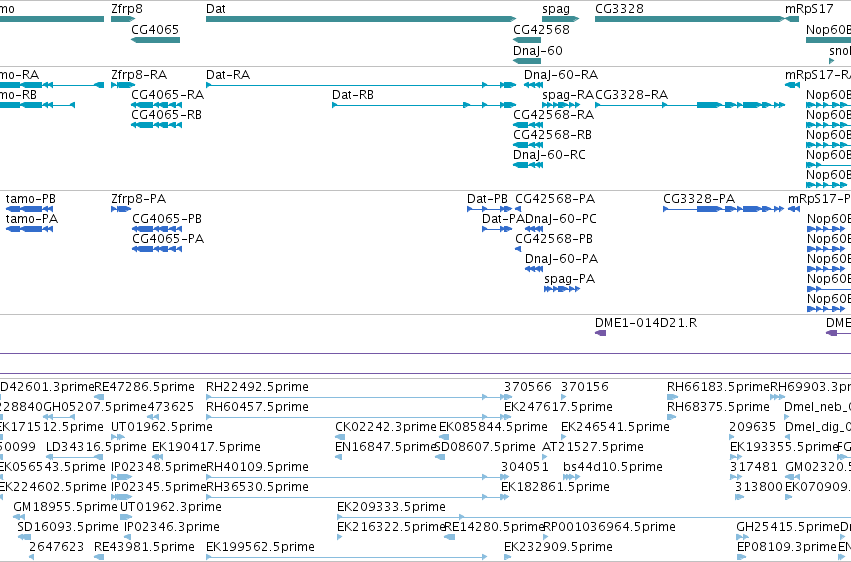The width and height of the screenshot is (851, 562).
Task: Open the feature labeled 209635
Action: (x=752, y=427)
